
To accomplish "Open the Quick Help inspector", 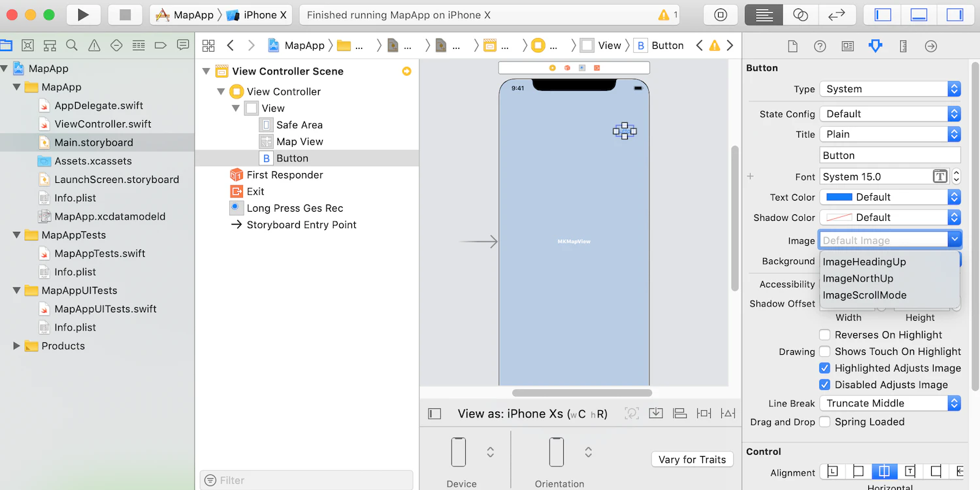I will pyautogui.click(x=820, y=46).
